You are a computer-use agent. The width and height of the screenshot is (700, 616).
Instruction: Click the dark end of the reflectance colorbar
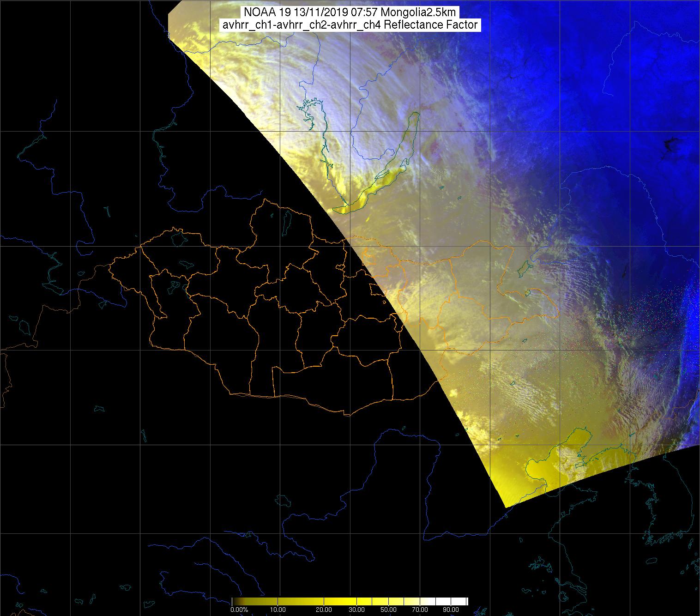coord(235,601)
